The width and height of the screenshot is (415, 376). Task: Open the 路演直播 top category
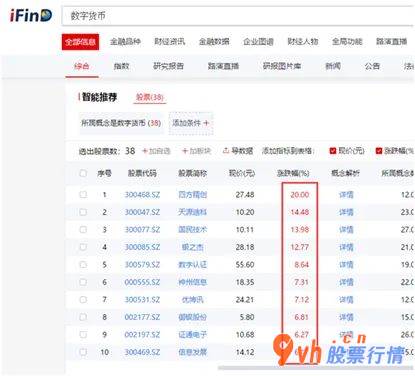coord(392,42)
